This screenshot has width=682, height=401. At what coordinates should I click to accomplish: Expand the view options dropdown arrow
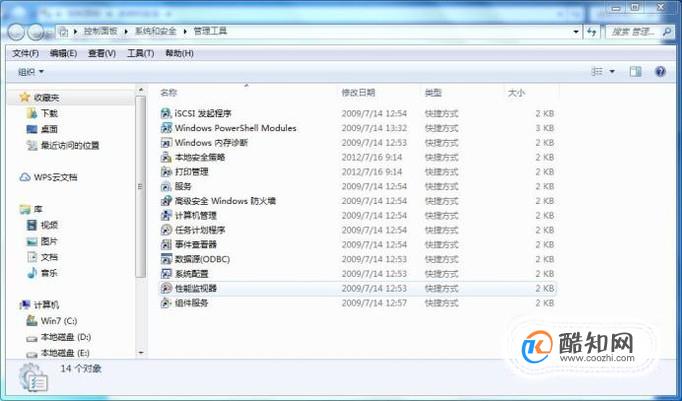612,72
